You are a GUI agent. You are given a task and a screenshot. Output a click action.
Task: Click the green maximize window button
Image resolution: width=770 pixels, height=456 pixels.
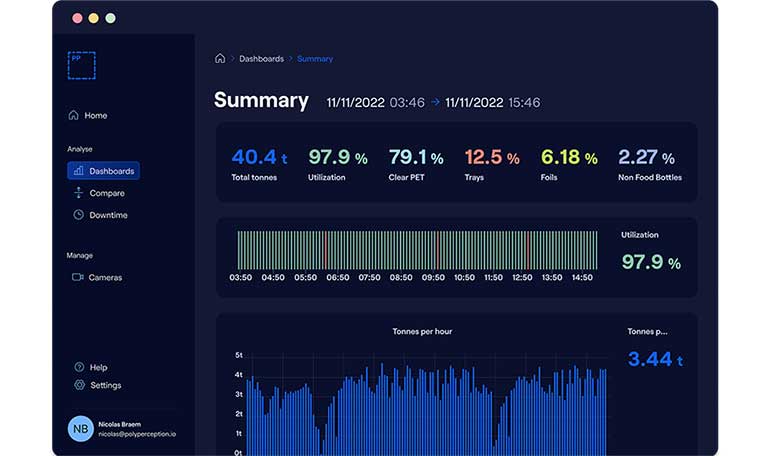110,18
